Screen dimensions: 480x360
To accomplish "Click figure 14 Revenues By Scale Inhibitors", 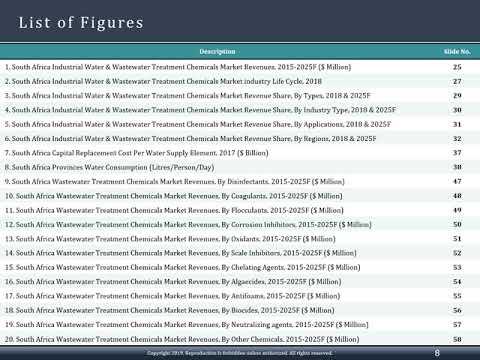I will [181, 253].
